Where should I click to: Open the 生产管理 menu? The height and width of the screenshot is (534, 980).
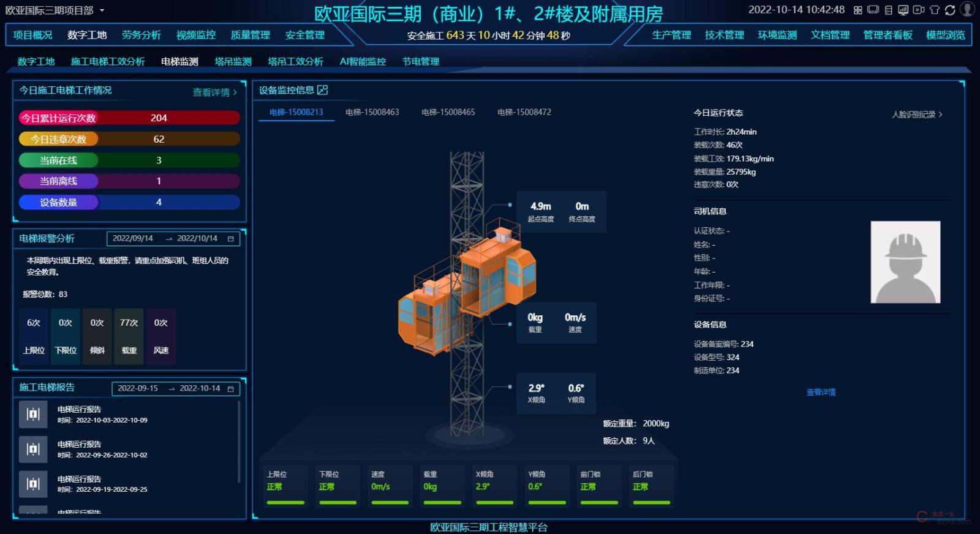click(x=671, y=35)
